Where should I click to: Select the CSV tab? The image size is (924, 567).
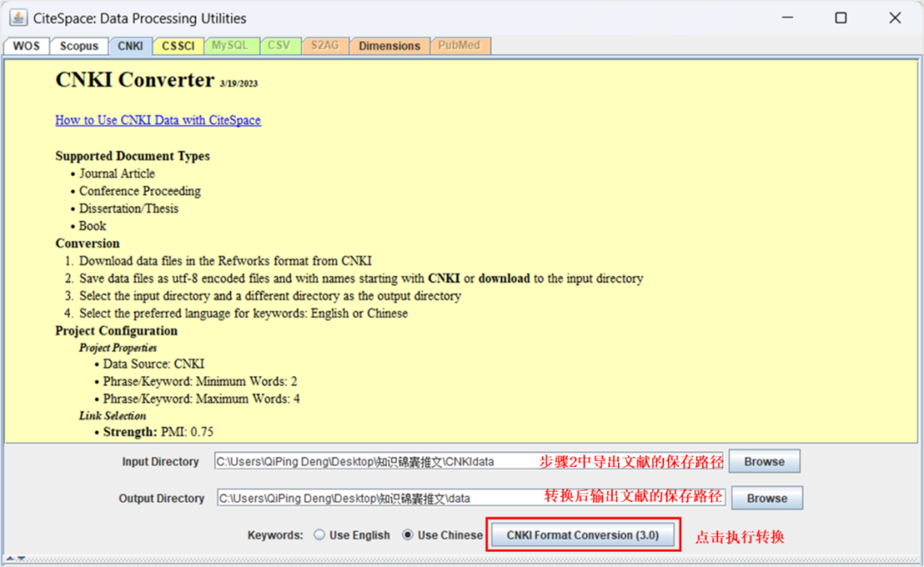point(279,45)
